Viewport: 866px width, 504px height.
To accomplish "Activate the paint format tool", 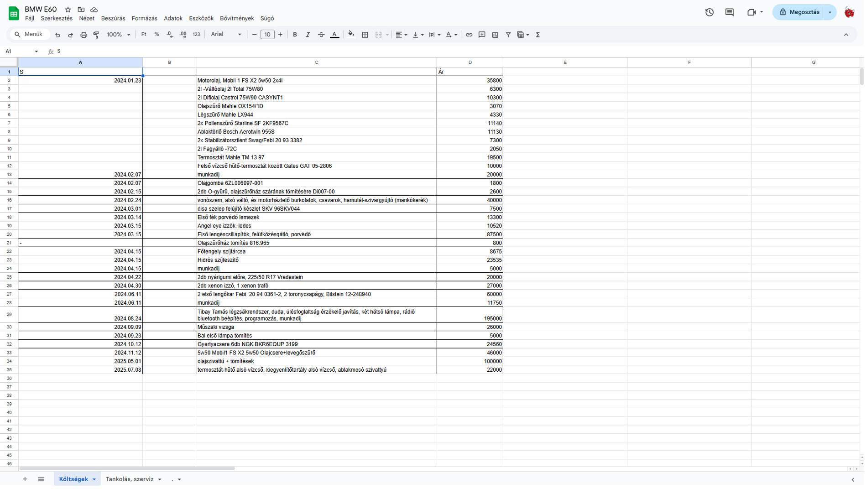I will pos(96,35).
